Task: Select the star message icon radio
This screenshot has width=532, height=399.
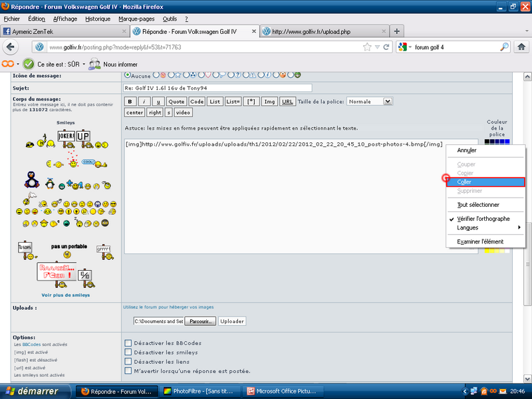Action: click(172, 75)
